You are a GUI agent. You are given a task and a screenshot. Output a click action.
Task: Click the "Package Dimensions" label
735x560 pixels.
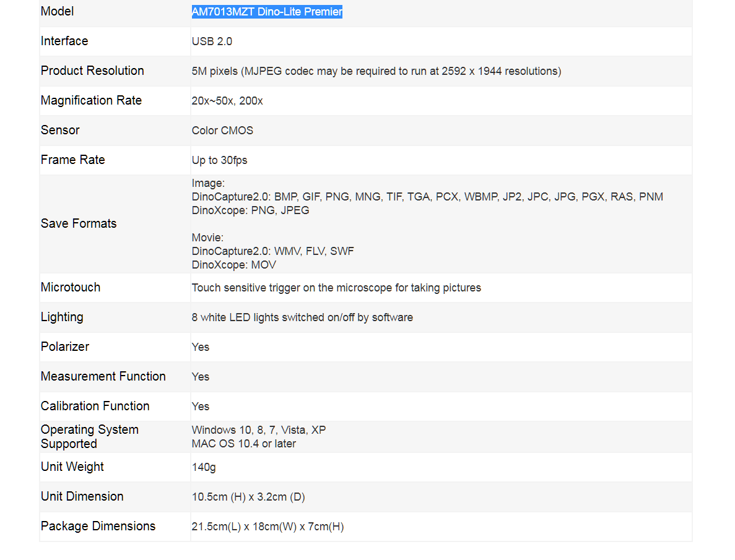click(98, 526)
